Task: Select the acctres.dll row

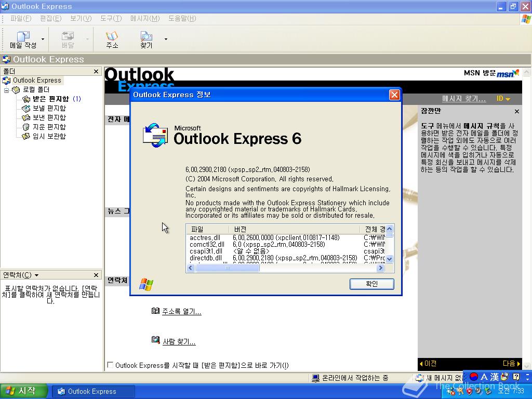Action: [287, 238]
